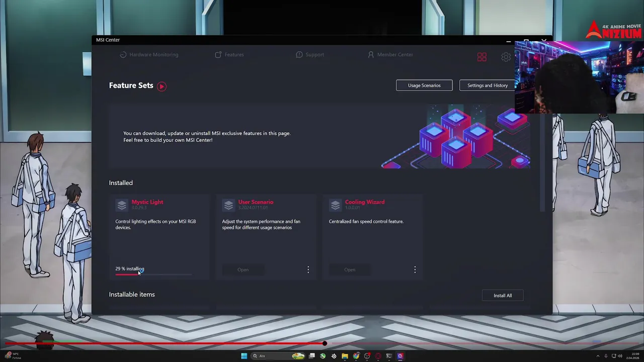Select MSI Center taskbar icon
This screenshot has width=644, height=362.
point(400,356)
